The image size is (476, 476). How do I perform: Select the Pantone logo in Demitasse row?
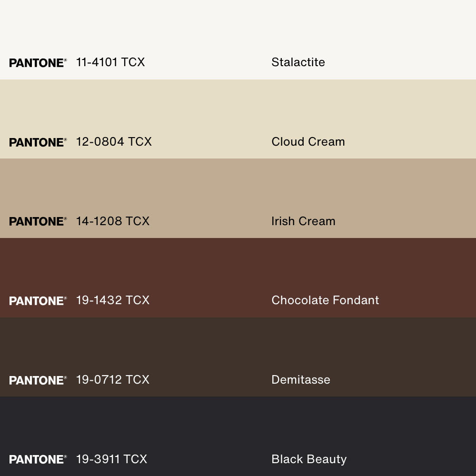tap(38, 380)
